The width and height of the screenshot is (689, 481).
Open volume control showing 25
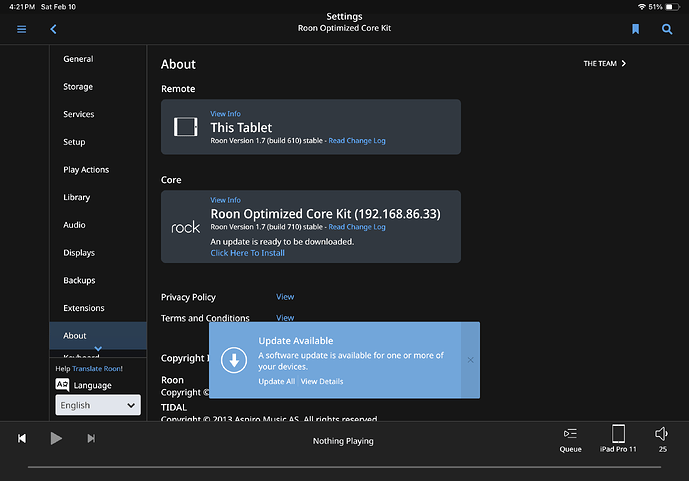[662, 439]
